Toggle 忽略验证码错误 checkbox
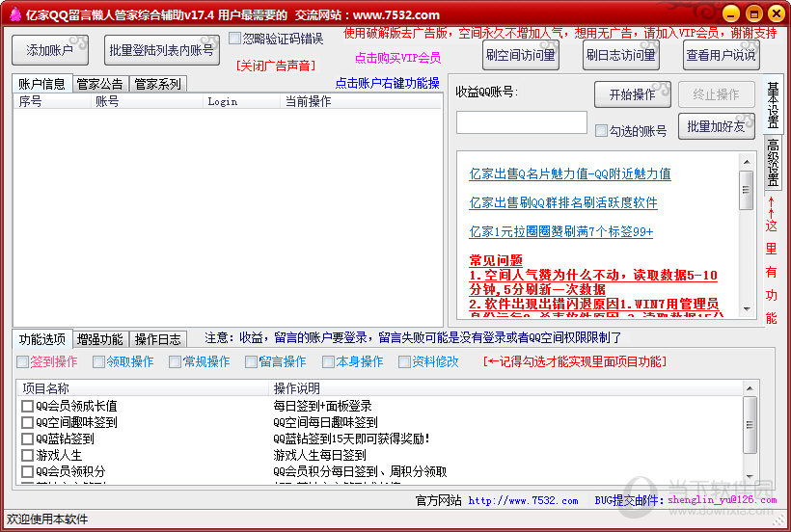 coord(234,39)
